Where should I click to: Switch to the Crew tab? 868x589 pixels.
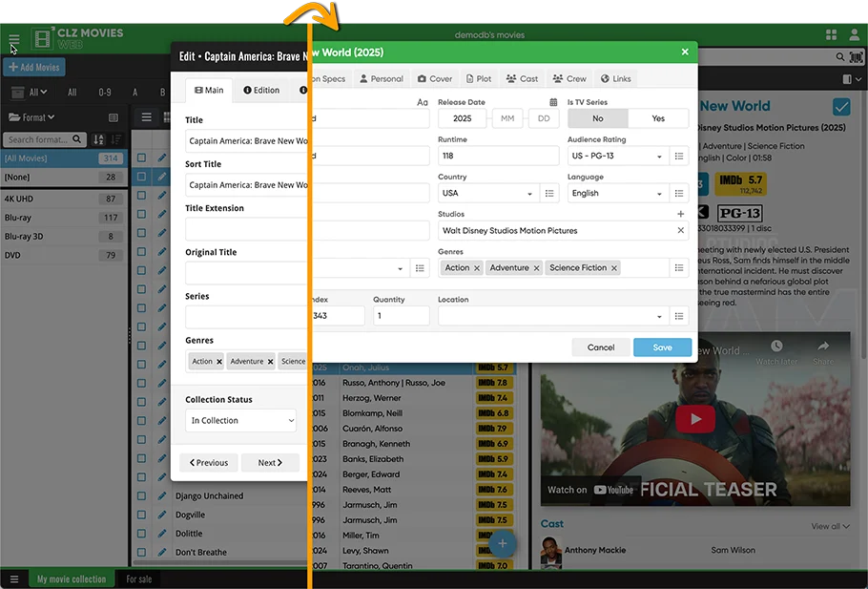coord(569,78)
